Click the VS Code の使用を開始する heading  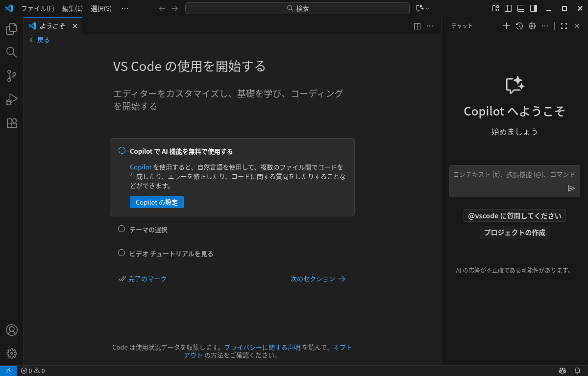click(x=190, y=66)
